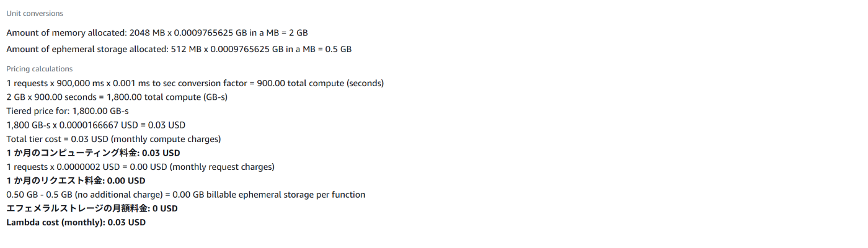Click the Lambda cost (monthly) total line
The image size is (868, 248).
[x=76, y=222]
